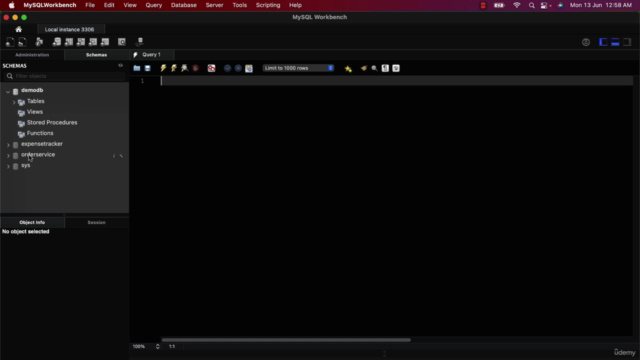Open find panel magnifier icon
Viewport: 640px width, 360px height.
point(374,68)
